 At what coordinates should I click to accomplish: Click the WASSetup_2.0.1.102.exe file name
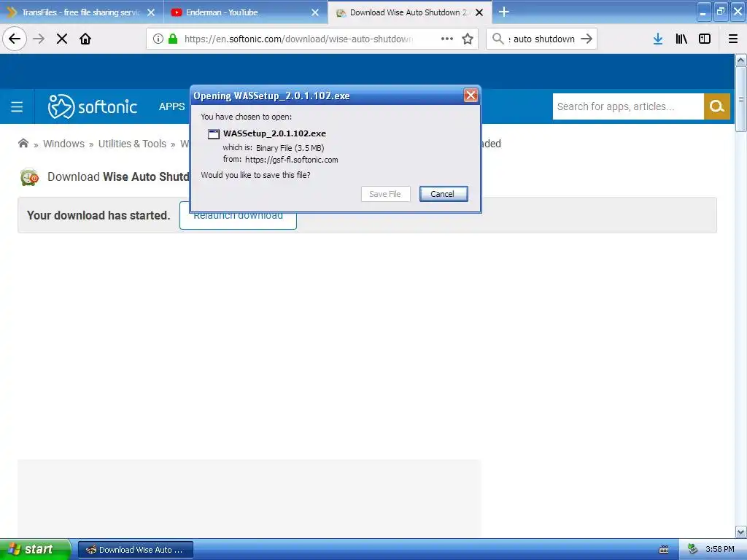pos(274,133)
